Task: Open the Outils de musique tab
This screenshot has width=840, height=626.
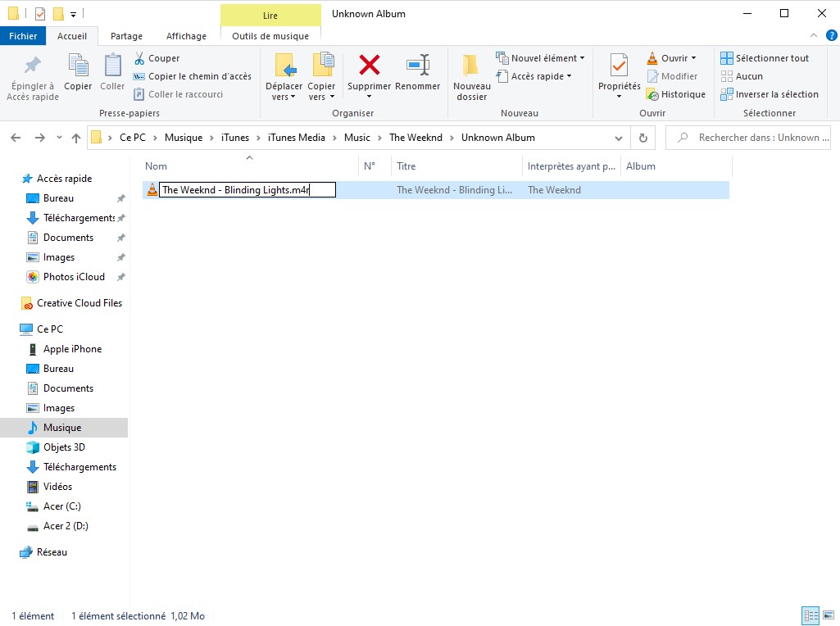Action: (270, 36)
